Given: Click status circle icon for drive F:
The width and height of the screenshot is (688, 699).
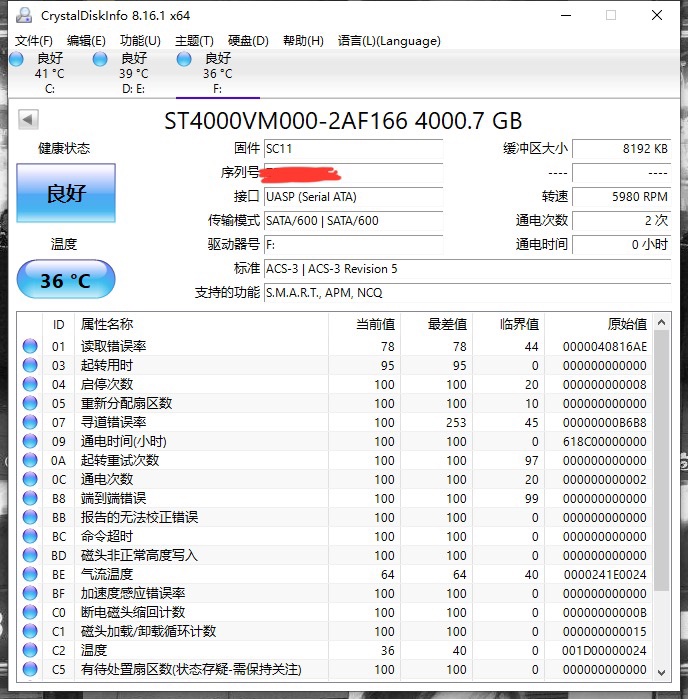Looking at the screenshot, I should [x=184, y=59].
